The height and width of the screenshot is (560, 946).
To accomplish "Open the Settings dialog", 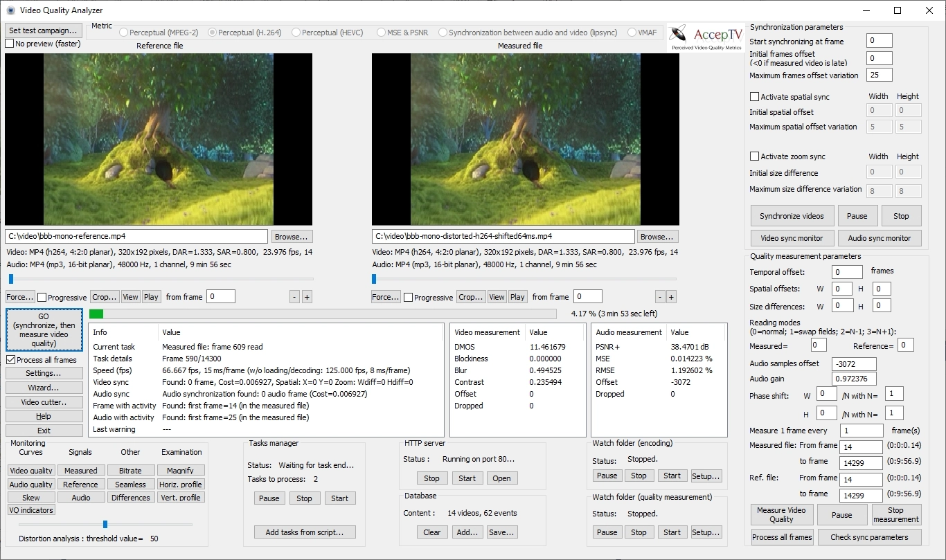I will coord(44,374).
